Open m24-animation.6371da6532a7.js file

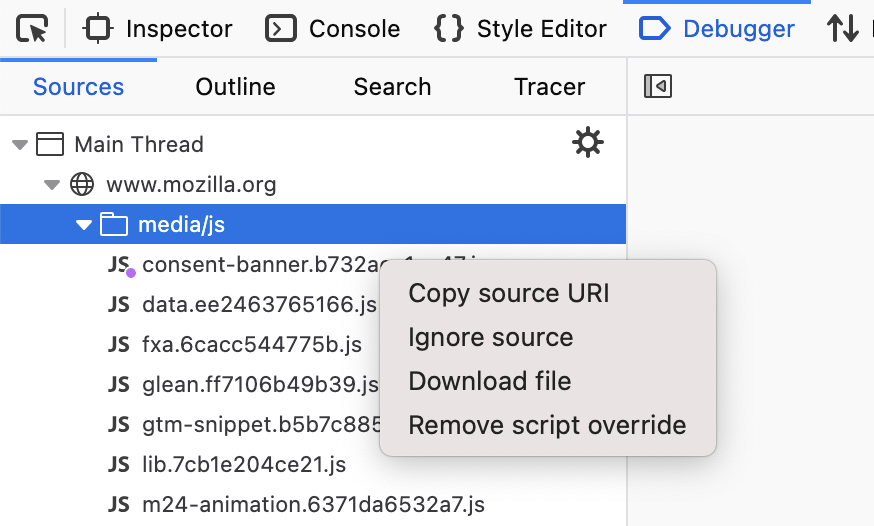(x=313, y=505)
